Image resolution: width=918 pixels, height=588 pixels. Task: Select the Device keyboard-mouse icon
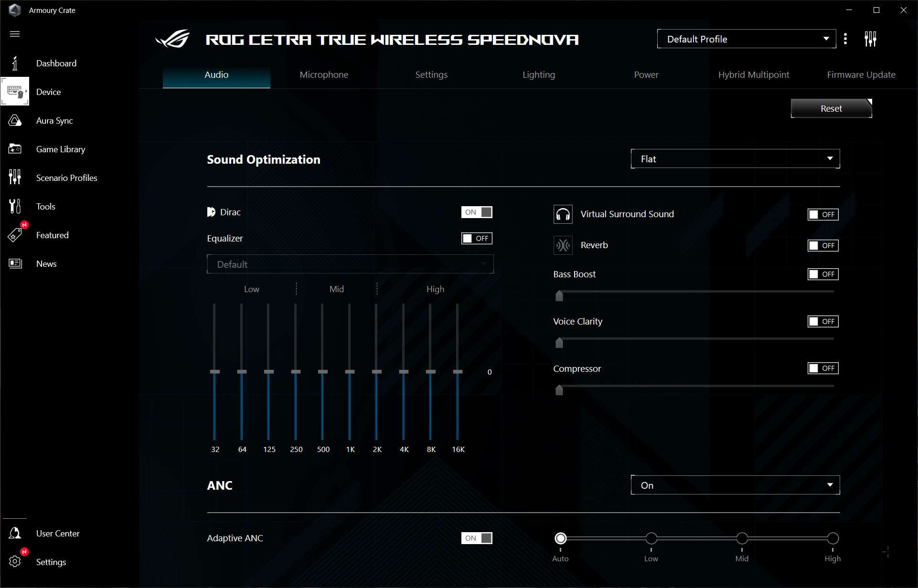click(x=15, y=92)
